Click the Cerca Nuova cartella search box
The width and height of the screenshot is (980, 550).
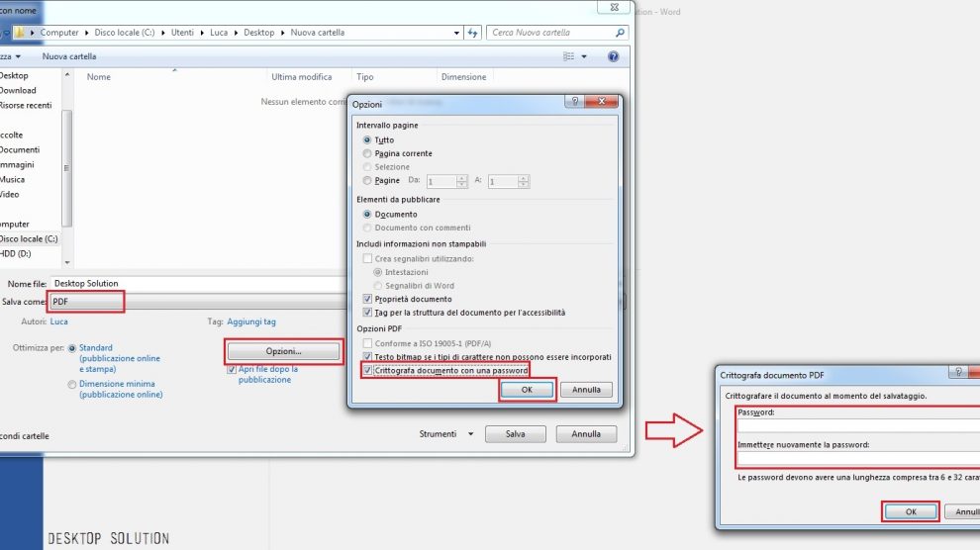(550, 33)
